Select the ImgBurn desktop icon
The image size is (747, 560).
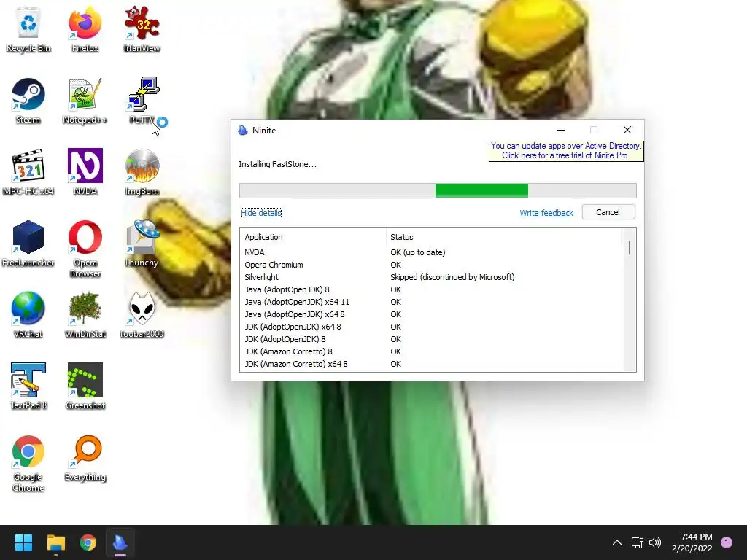pyautogui.click(x=142, y=172)
